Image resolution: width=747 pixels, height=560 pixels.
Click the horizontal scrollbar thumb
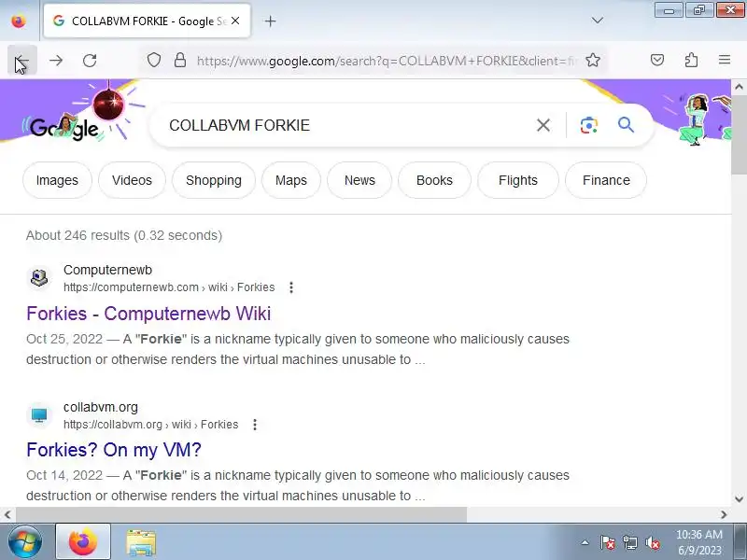click(241, 514)
